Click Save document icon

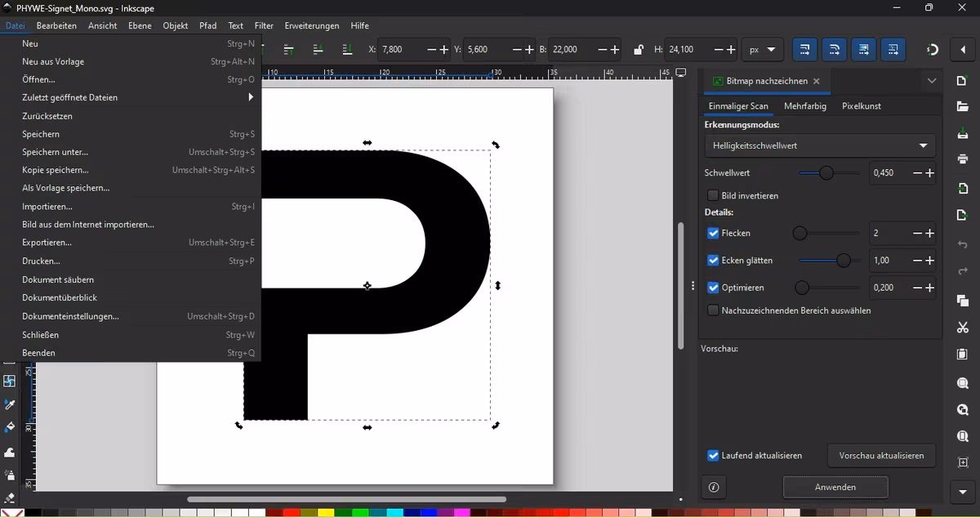(x=963, y=133)
